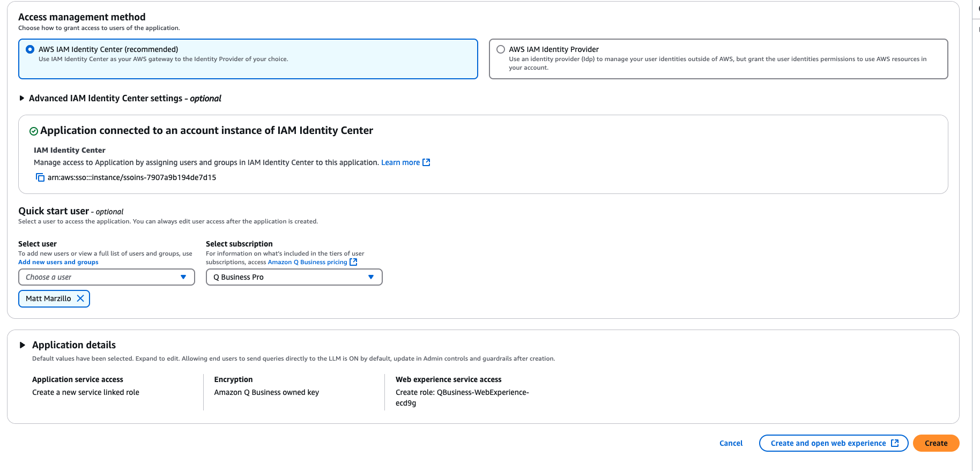The width and height of the screenshot is (980, 471).
Task: Remove Matt Marzillo user tag
Action: click(x=80, y=298)
